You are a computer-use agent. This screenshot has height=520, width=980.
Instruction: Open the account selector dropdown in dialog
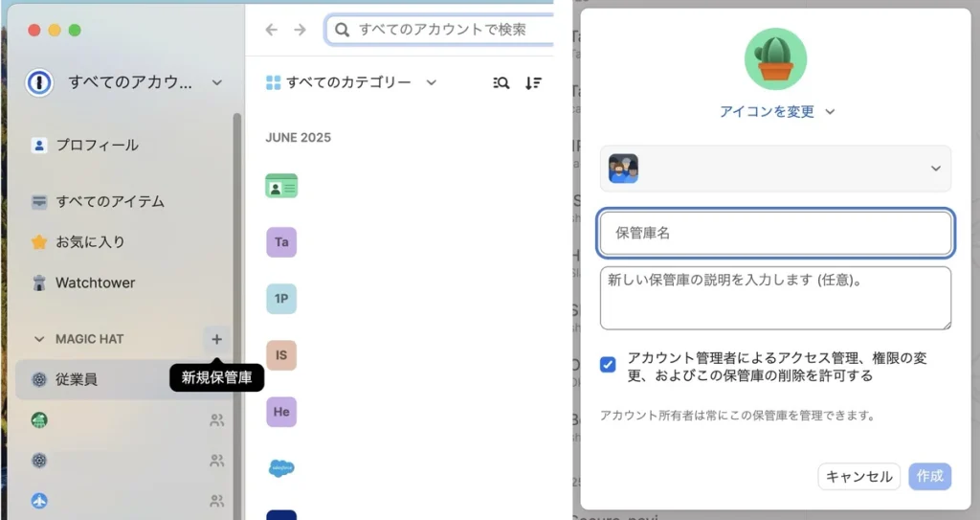775,169
